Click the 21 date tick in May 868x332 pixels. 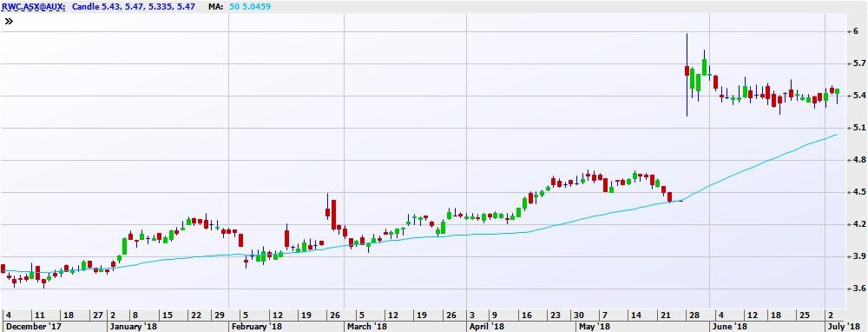pyautogui.click(x=666, y=315)
